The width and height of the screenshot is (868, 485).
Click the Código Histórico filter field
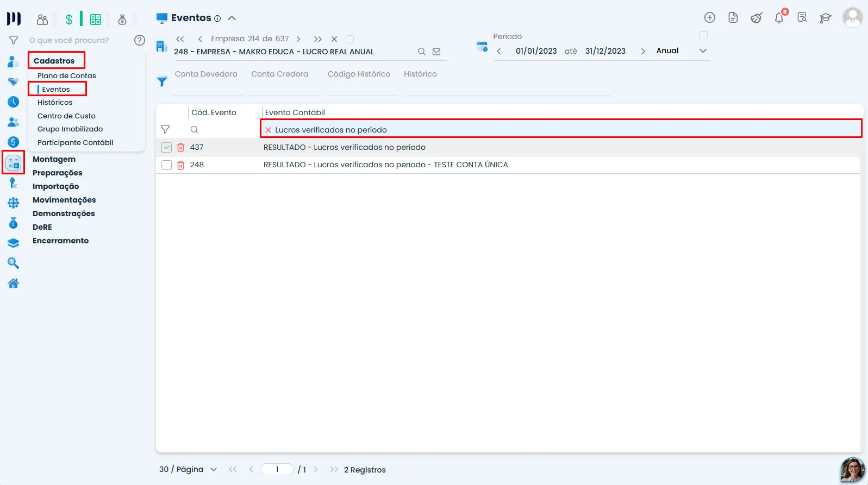361,83
